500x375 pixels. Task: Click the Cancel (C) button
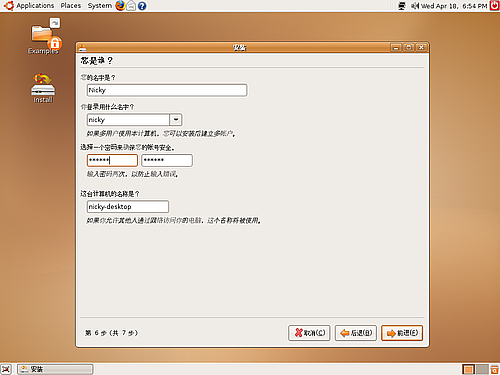[309, 333]
